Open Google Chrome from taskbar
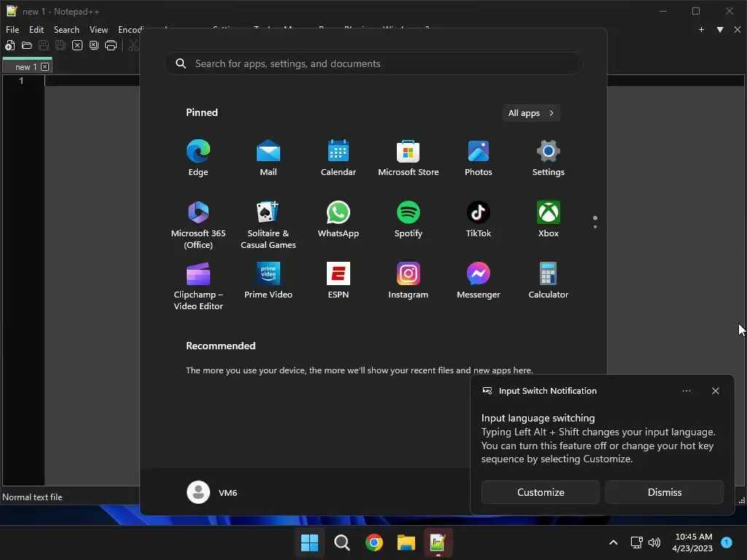 coord(374,542)
